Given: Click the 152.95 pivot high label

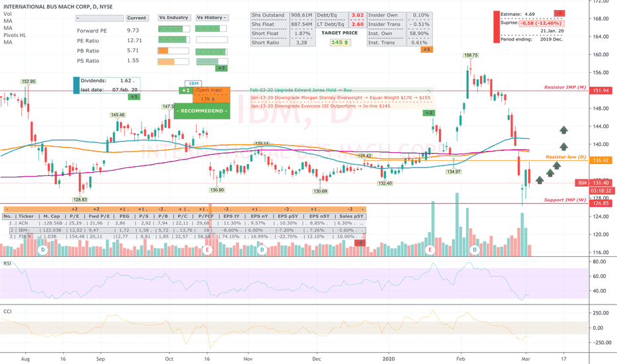Looking at the screenshot, I should pos(28,82).
